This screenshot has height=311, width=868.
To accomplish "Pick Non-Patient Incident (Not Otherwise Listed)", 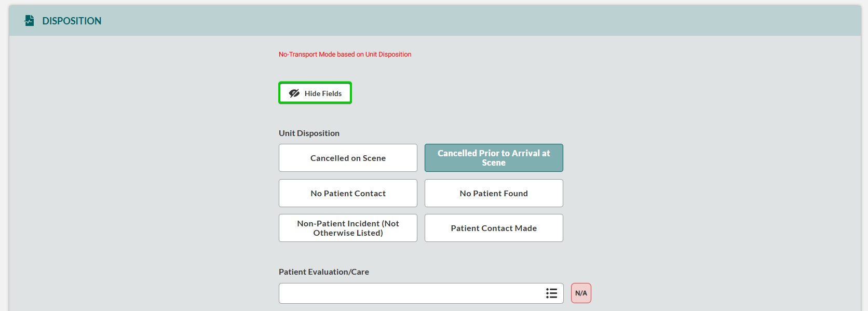I will (348, 228).
